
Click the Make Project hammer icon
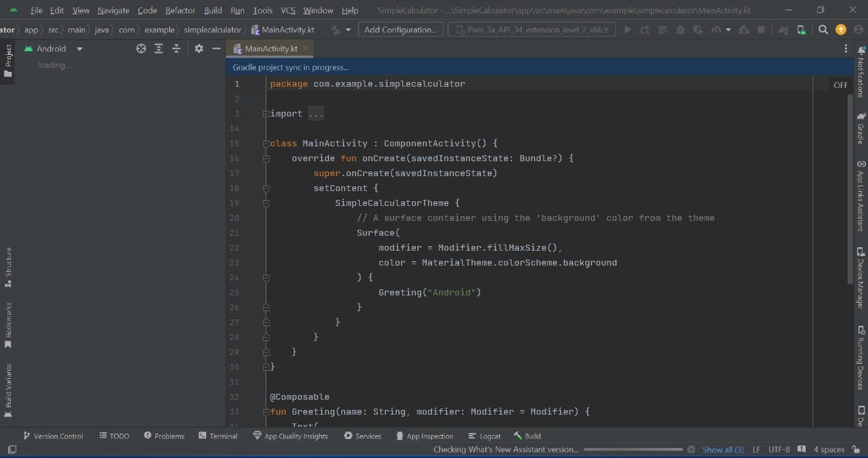336,30
